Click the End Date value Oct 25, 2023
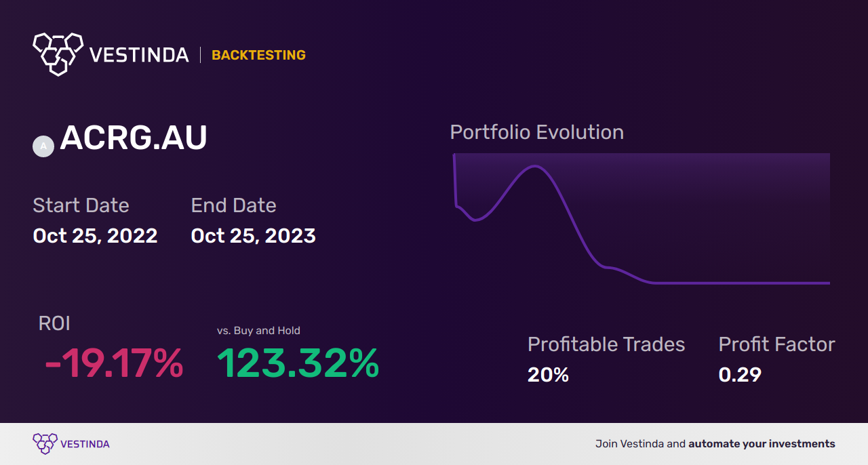This screenshot has height=465, width=868. (x=254, y=235)
